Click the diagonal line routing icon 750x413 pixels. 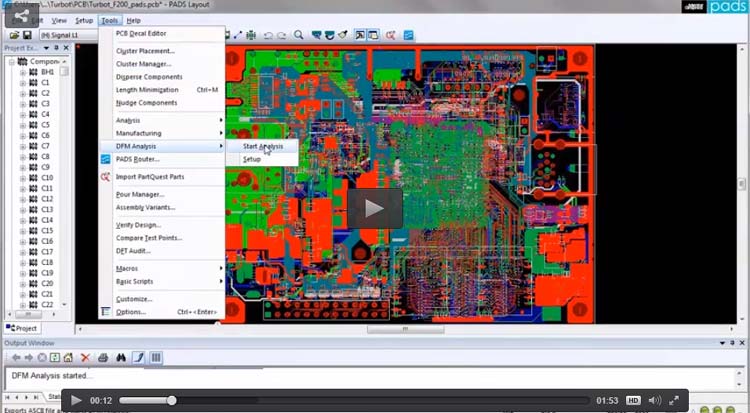pos(238,35)
